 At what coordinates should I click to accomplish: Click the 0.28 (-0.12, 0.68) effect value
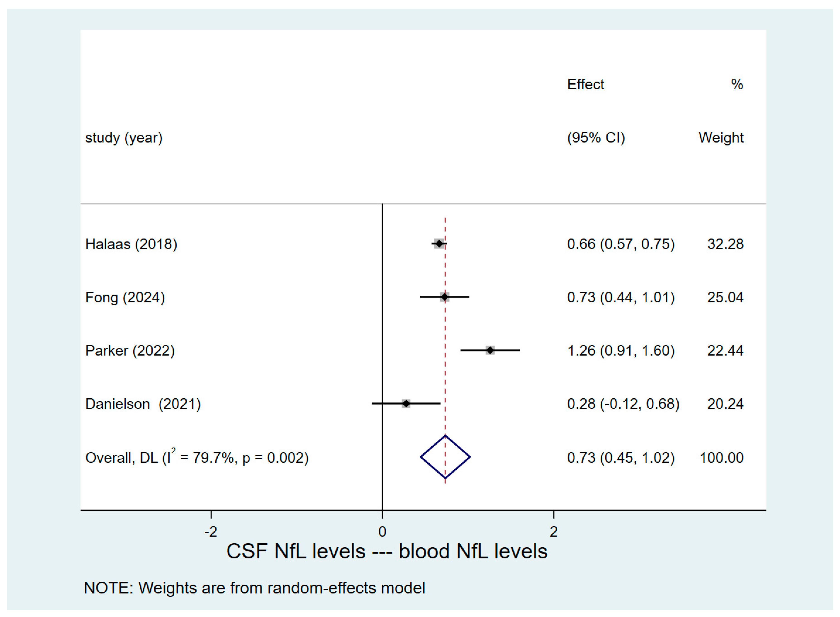[x=623, y=404]
